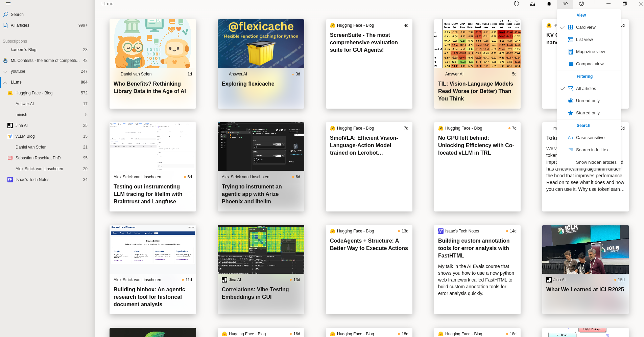Click the Magazine view icon
The width and height of the screenshot is (644, 337).
click(571, 52)
